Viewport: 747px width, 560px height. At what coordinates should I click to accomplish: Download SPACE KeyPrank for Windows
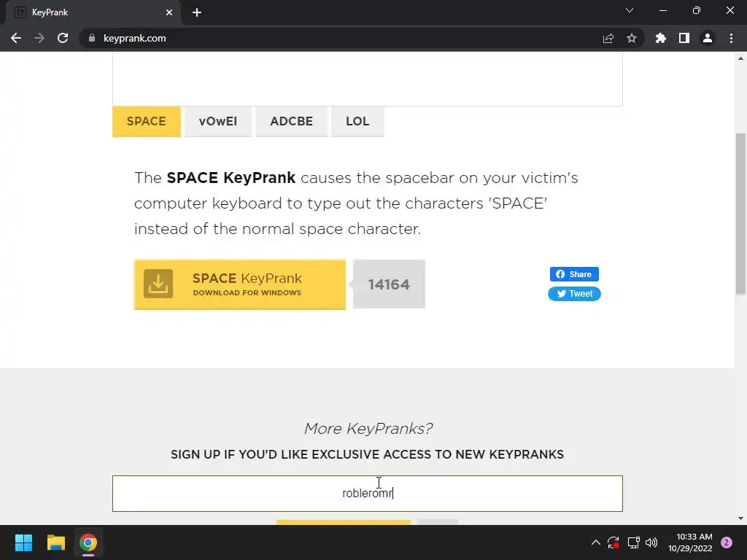pyautogui.click(x=239, y=284)
